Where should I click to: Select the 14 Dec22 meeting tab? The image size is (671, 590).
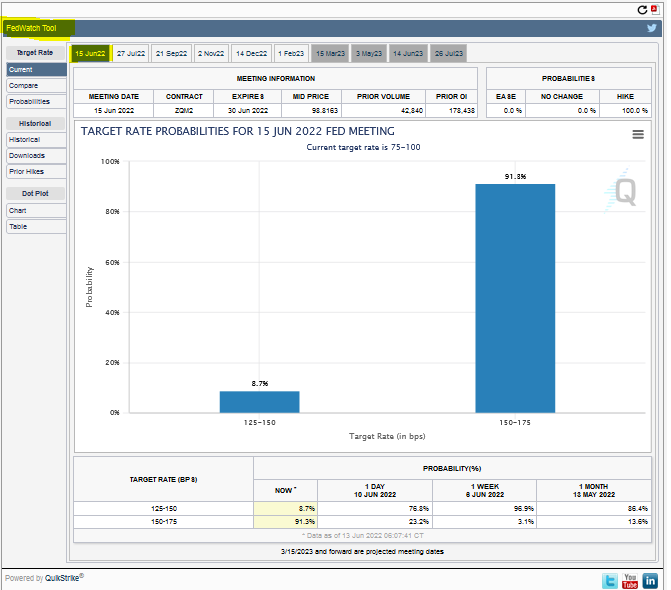point(251,53)
